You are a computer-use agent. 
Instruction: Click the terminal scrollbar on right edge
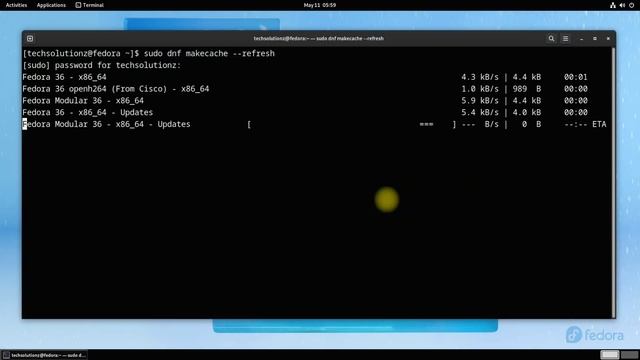point(613,182)
